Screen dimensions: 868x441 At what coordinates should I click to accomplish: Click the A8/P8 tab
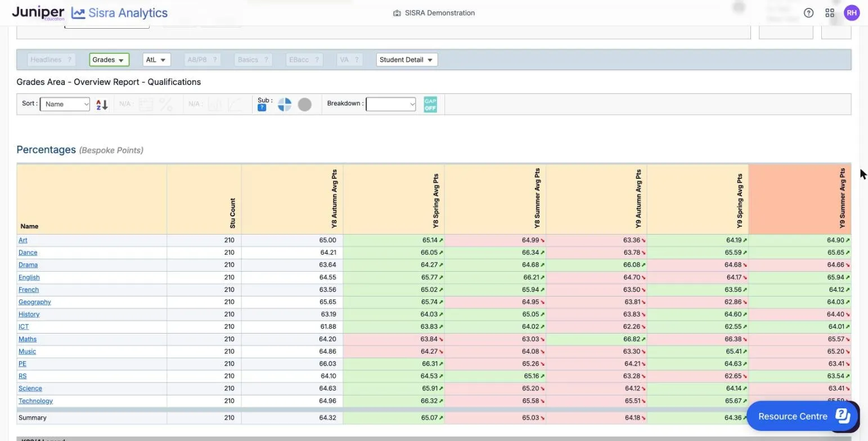click(202, 60)
